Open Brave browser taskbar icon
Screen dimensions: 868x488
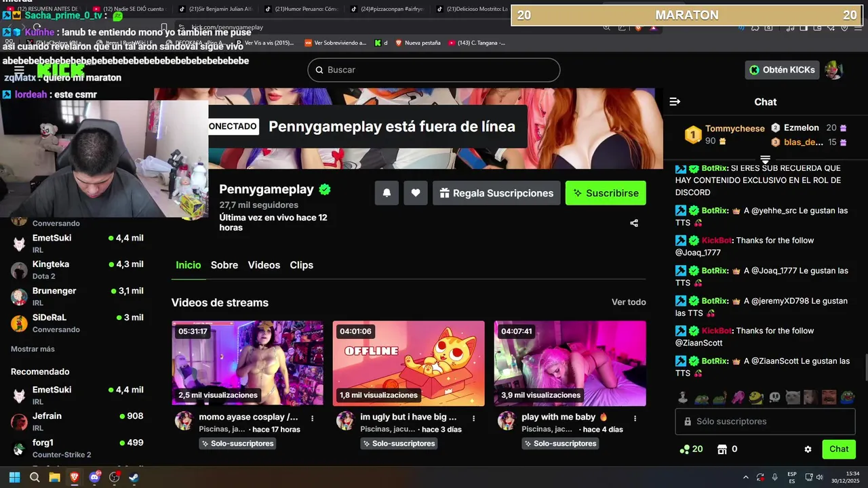[x=75, y=477]
